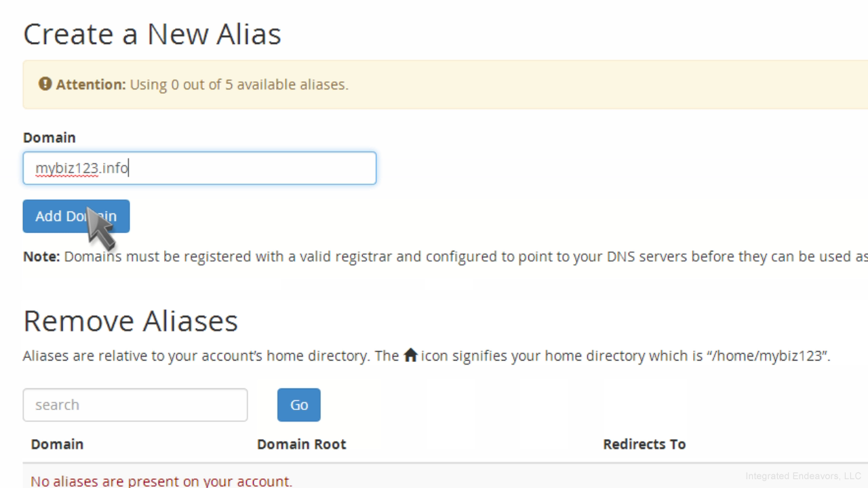The width and height of the screenshot is (868, 488).
Task: Sort by the Domain column header
Action: point(57,444)
